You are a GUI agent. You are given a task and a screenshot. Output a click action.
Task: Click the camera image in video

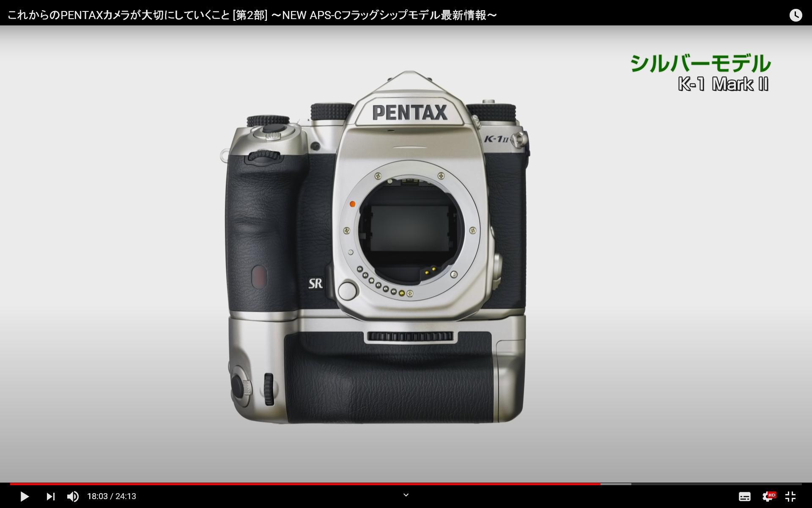coord(375,248)
